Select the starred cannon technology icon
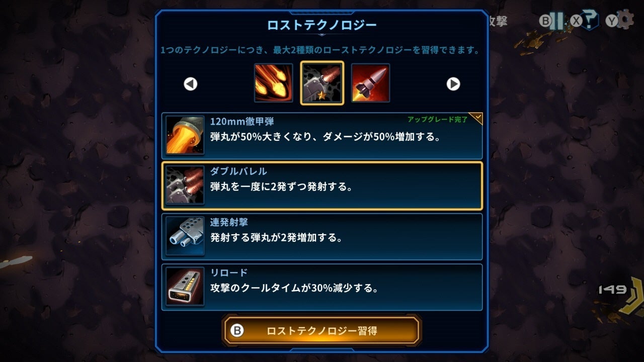This screenshot has width=644, height=362. (x=322, y=83)
